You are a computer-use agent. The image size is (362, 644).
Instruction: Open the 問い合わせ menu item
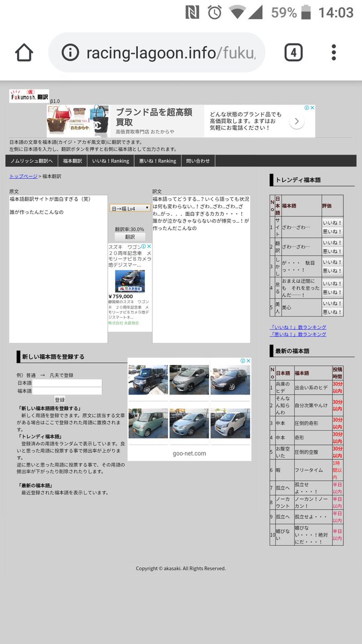pyautogui.click(x=198, y=161)
